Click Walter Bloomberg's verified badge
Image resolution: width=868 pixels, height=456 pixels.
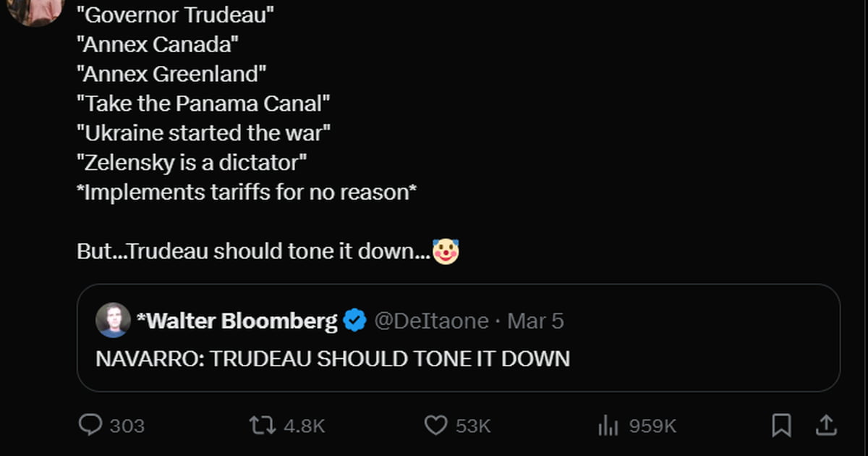point(354,320)
